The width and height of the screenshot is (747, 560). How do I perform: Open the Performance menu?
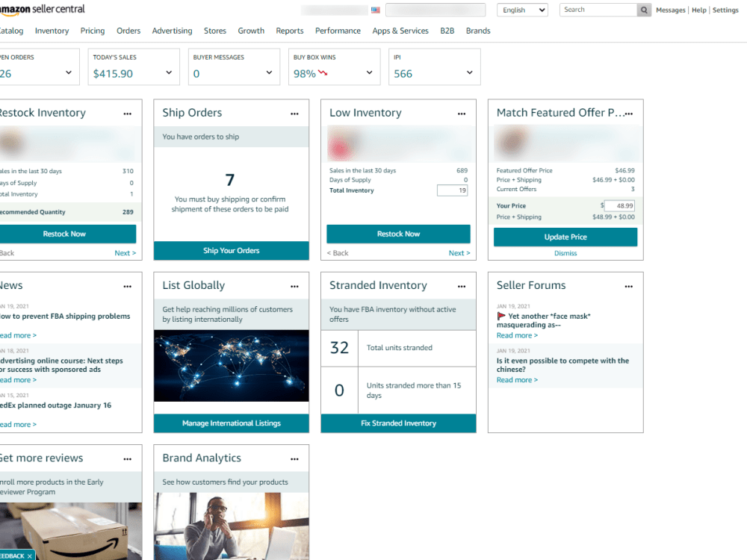point(338,31)
